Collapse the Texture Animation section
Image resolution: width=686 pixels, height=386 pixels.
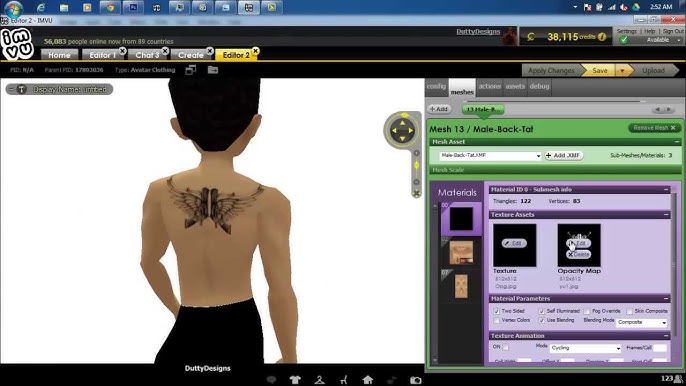pyautogui.click(x=666, y=336)
